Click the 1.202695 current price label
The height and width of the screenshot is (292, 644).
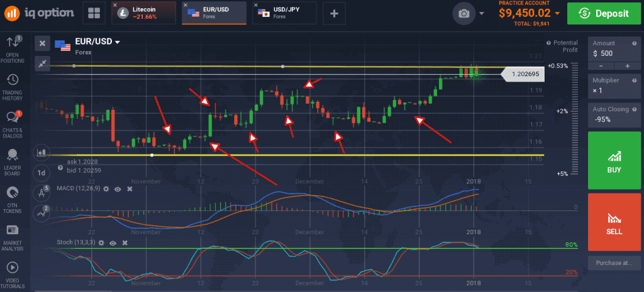pyautogui.click(x=523, y=74)
